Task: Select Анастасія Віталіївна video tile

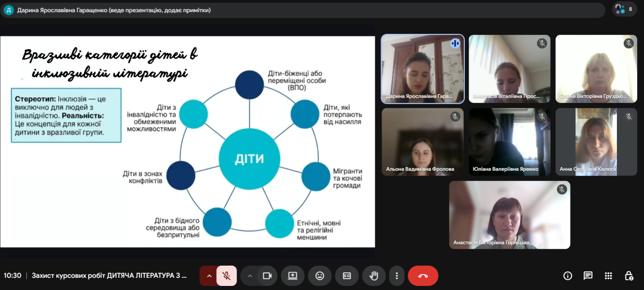Action: [509, 69]
